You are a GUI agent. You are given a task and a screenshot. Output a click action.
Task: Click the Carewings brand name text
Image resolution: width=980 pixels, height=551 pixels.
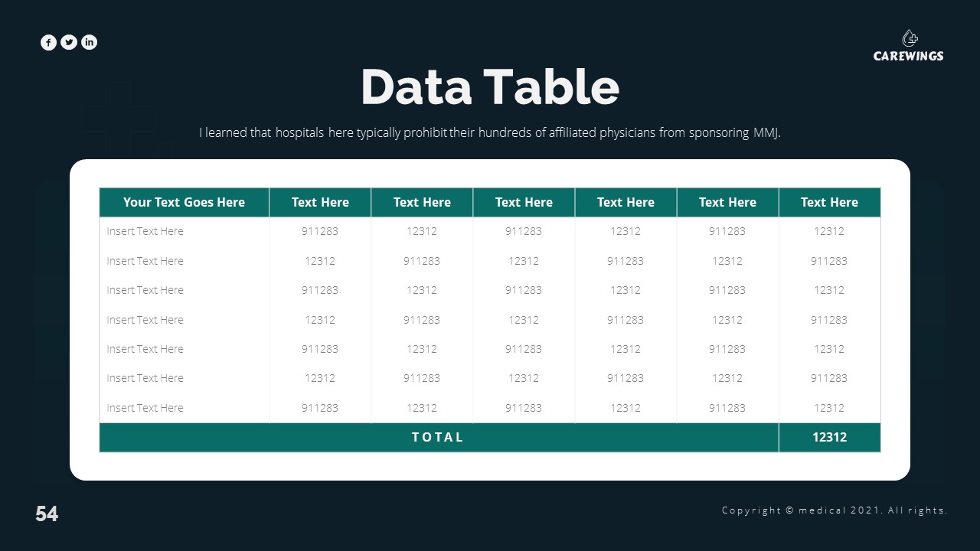pyautogui.click(x=909, y=56)
